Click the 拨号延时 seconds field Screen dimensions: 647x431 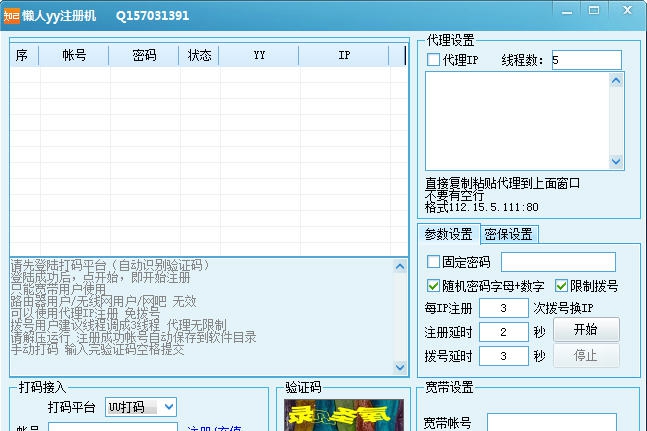(503, 356)
